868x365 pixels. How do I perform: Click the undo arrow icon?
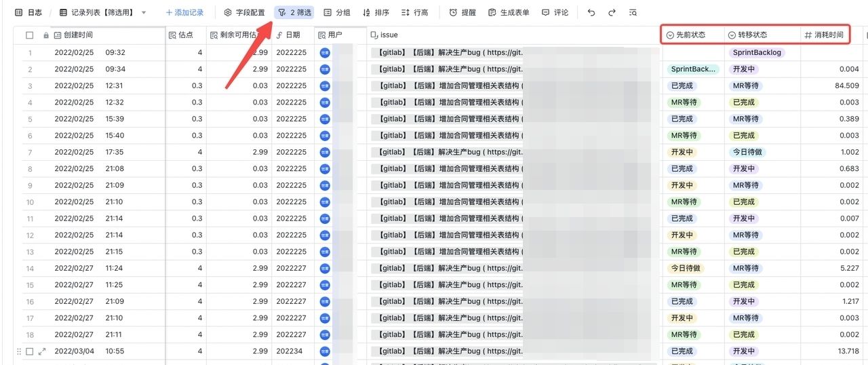(x=591, y=12)
